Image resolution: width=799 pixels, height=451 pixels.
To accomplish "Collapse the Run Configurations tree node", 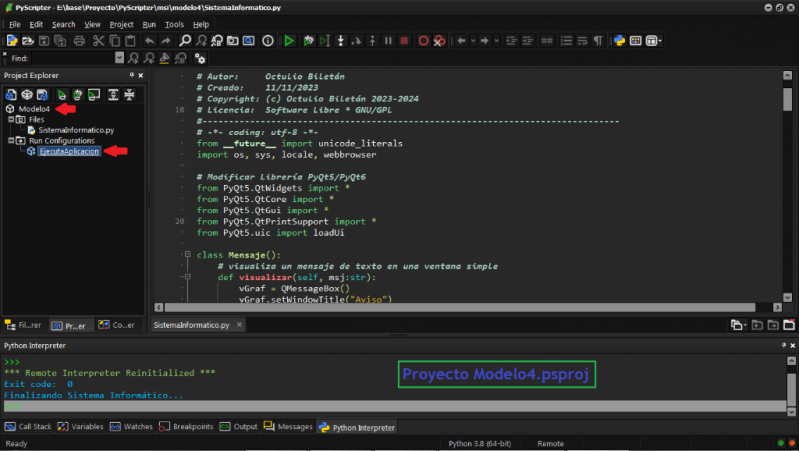I will tap(10, 141).
